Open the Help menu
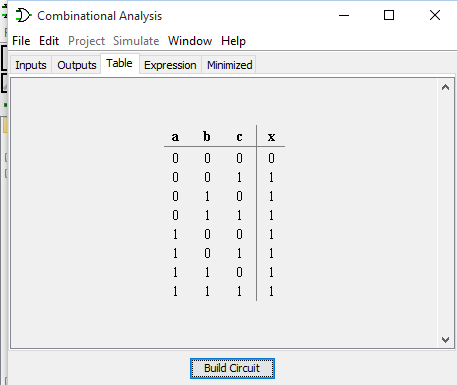Screen dimensions: 457x385 pyautogui.click(x=233, y=41)
